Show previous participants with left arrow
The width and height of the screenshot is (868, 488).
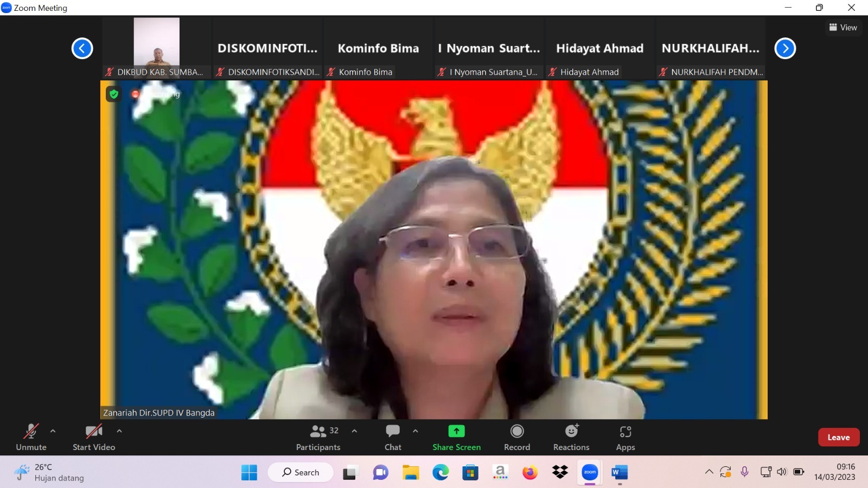[82, 48]
